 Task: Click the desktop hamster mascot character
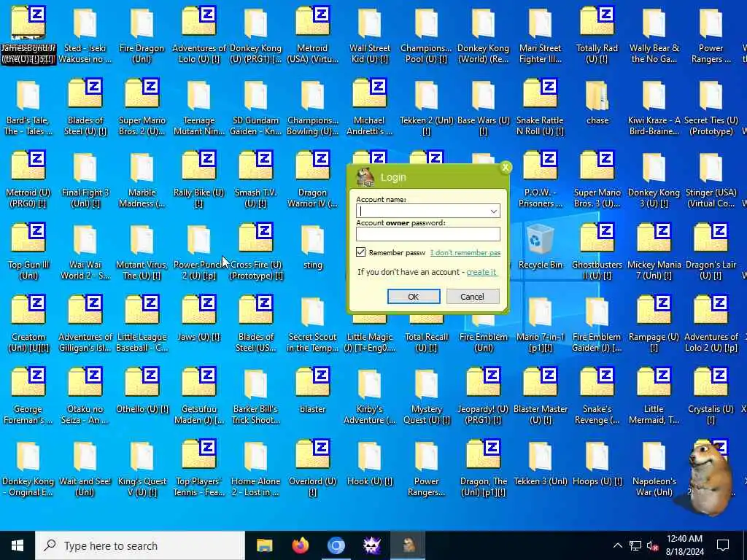point(711,480)
